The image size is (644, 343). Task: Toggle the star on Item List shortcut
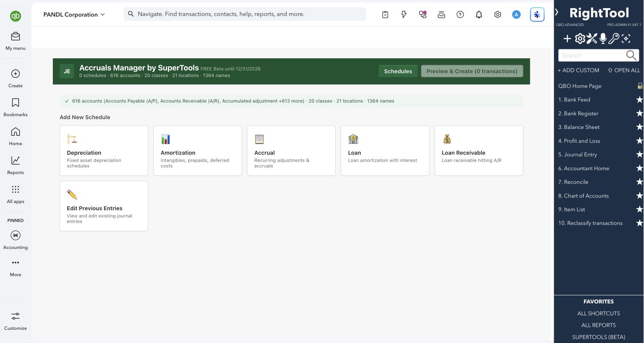point(639,209)
